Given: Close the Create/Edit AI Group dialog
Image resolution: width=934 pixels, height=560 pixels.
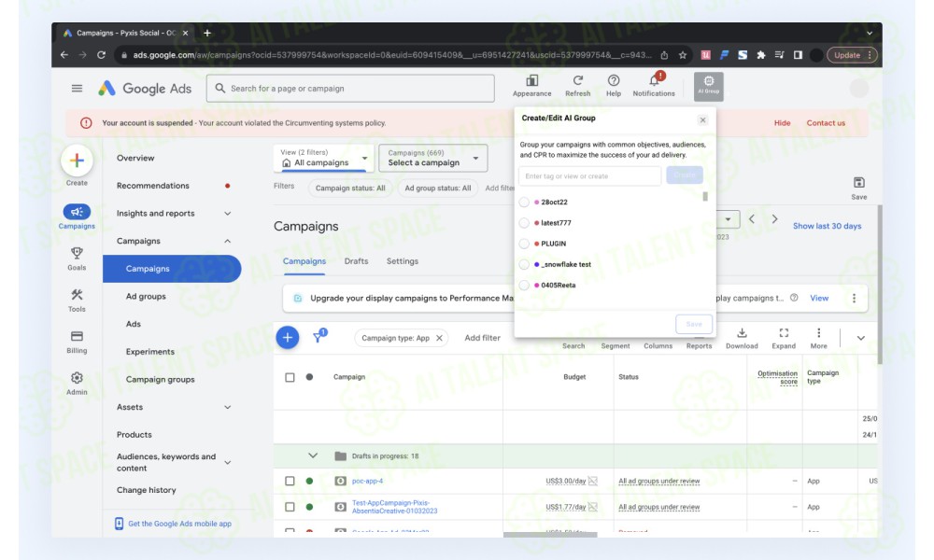Looking at the screenshot, I should [703, 120].
